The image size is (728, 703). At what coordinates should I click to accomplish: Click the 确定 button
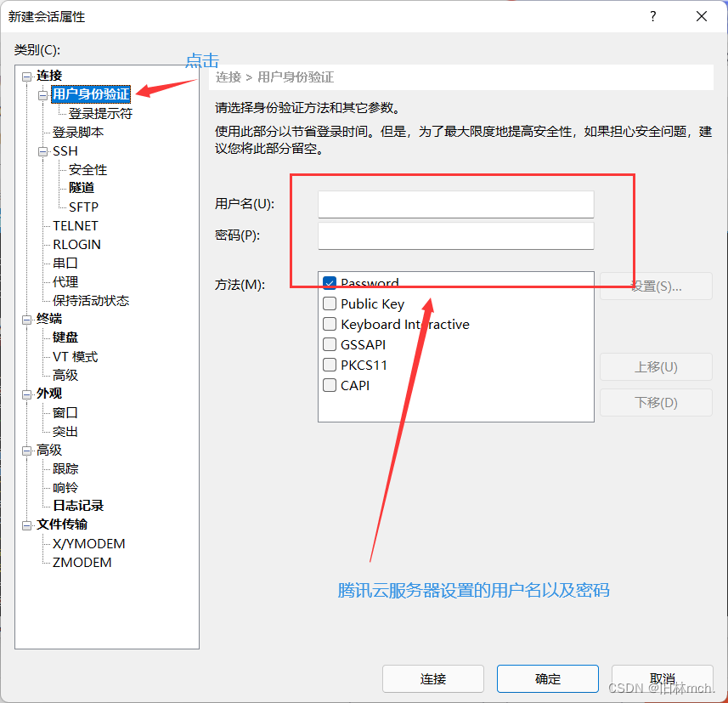[548, 679]
